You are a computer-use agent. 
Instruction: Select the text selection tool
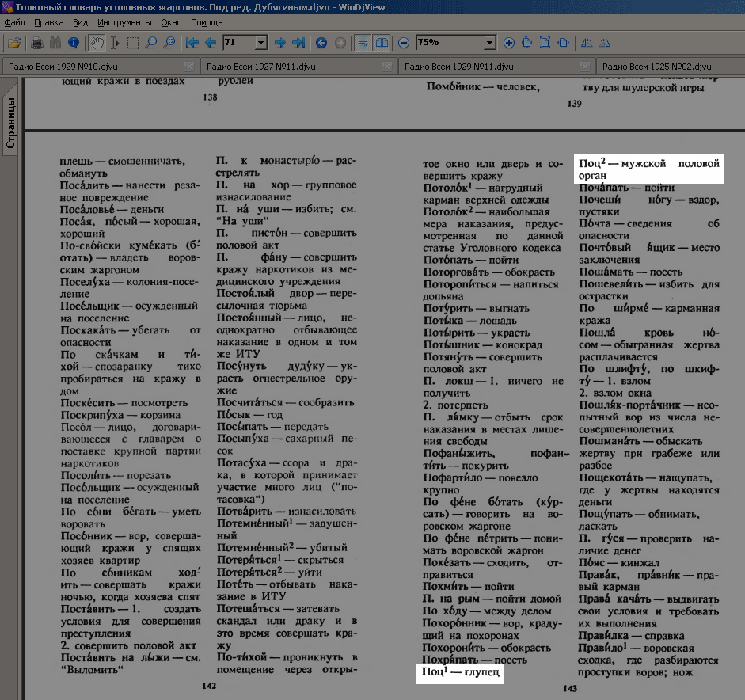tap(116, 44)
